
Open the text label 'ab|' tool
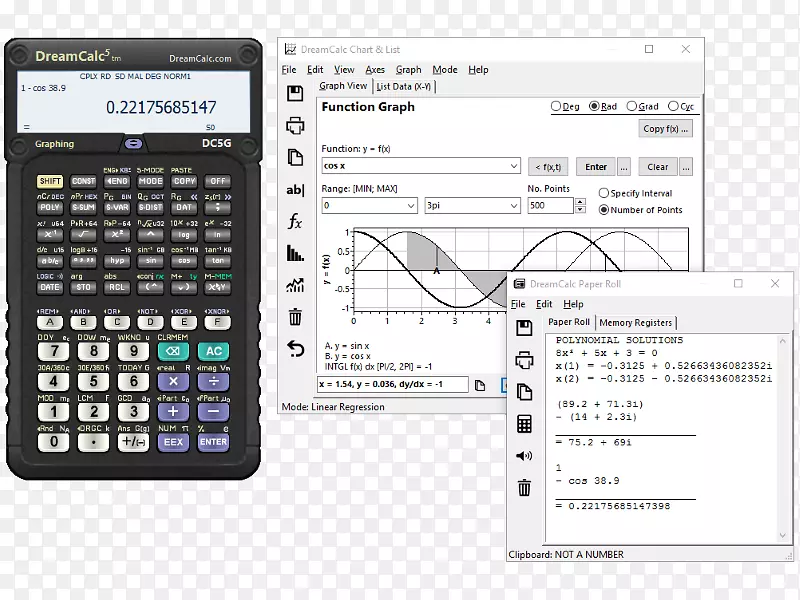pos(295,190)
